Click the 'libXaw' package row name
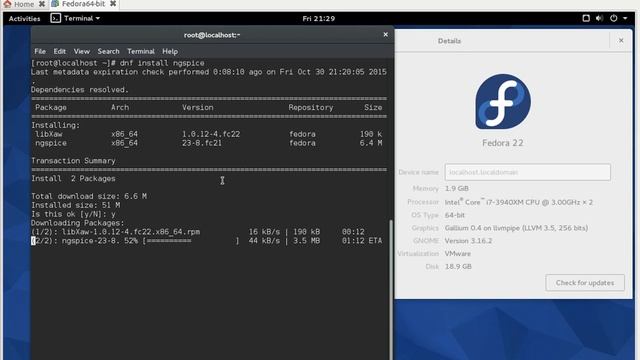Screen dimensions: 640x360 pyautogui.click(x=49, y=134)
